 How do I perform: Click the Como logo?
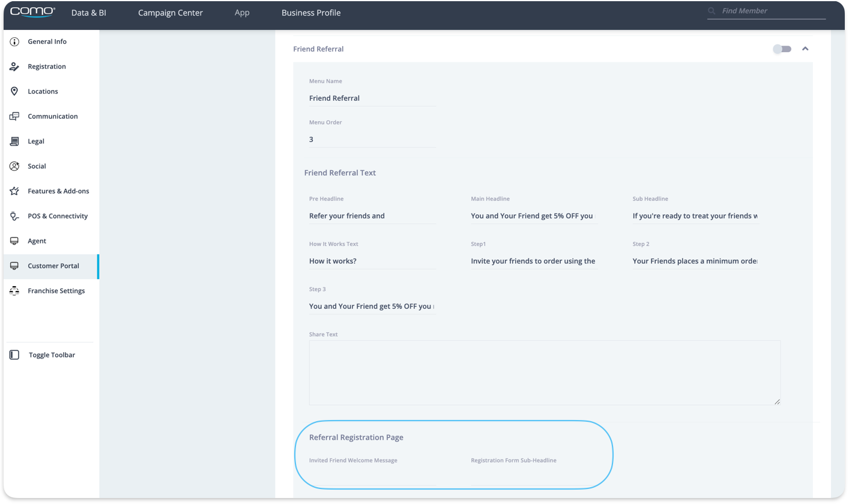32,12
